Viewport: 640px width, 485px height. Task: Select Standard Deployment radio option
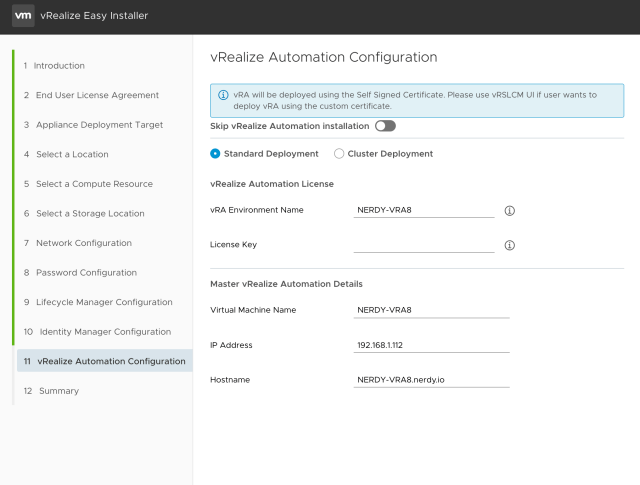(215, 154)
